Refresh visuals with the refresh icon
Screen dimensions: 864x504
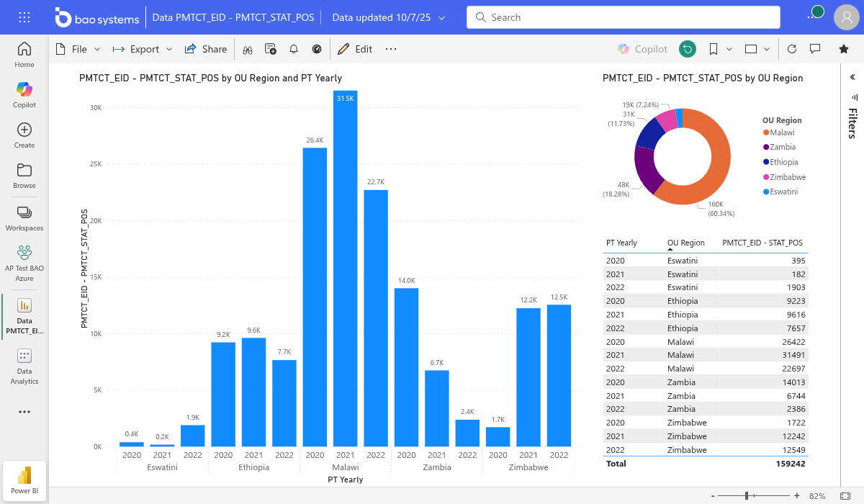click(x=792, y=49)
